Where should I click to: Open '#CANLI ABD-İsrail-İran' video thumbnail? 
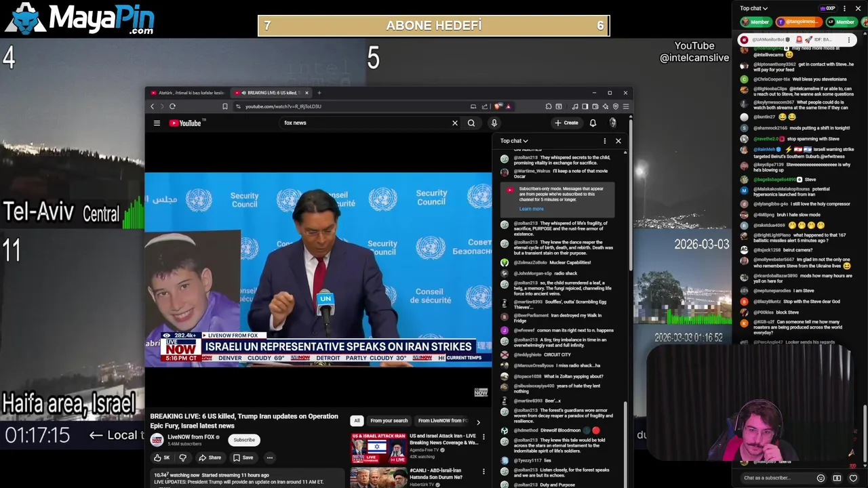pos(378,478)
